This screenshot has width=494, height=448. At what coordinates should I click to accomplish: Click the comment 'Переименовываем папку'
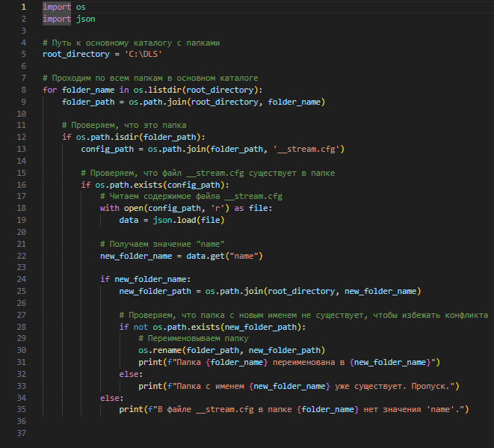[x=194, y=339]
